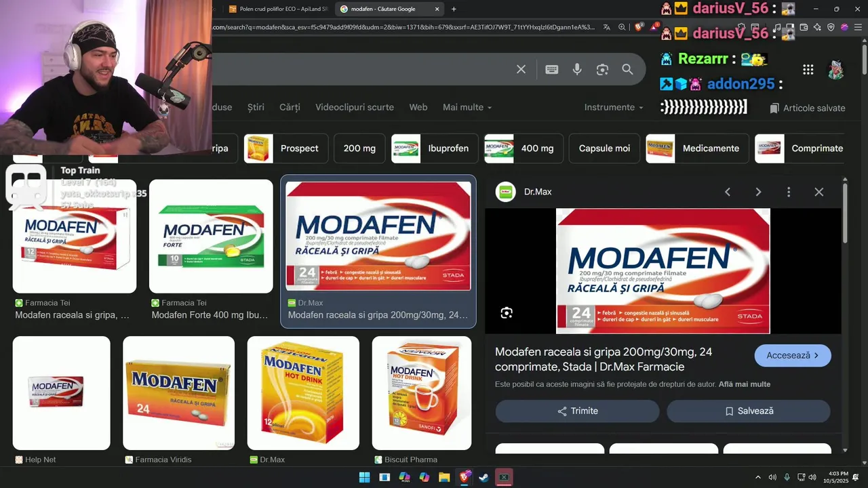This screenshot has width=868, height=488.
Task: Open Brave Shields lion icon
Action: [x=639, y=27]
